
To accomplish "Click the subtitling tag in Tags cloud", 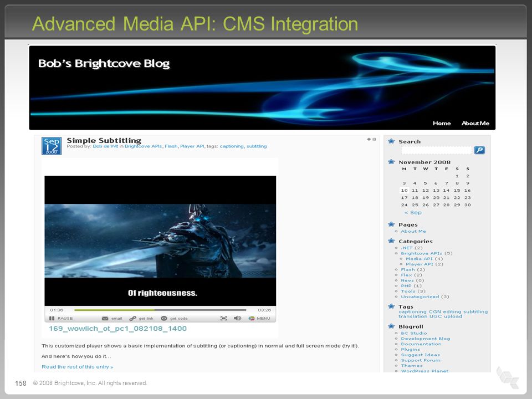I will [x=475, y=311].
